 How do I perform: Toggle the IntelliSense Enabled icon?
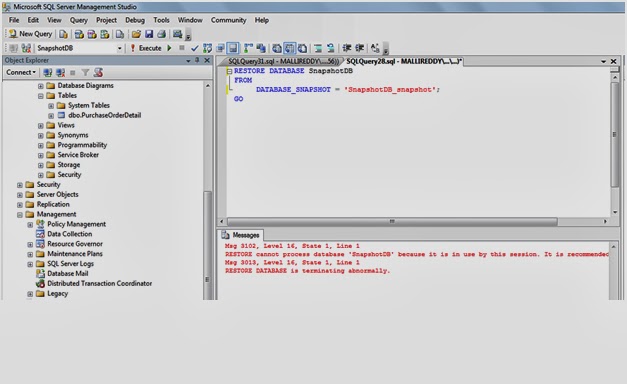[x=233, y=48]
